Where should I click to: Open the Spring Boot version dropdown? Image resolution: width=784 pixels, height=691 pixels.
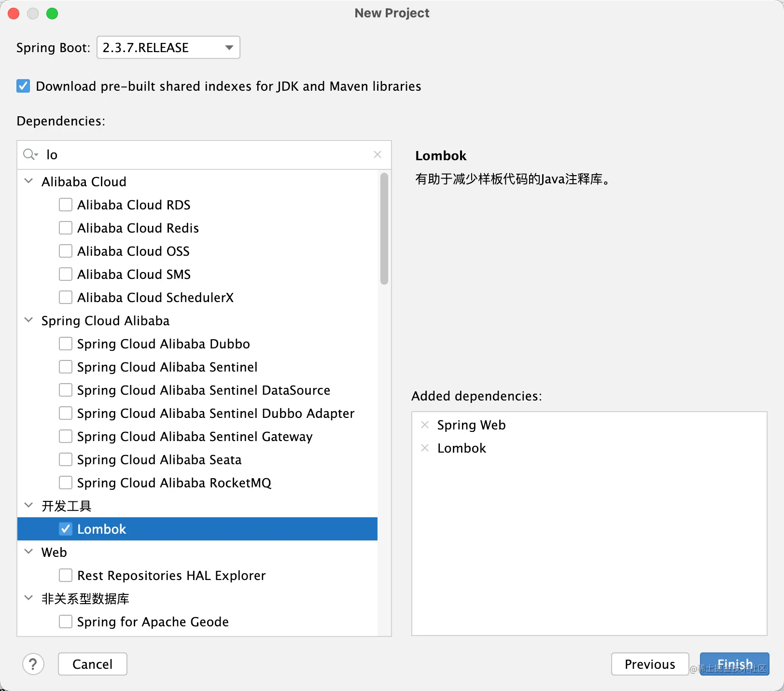pos(168,47)
